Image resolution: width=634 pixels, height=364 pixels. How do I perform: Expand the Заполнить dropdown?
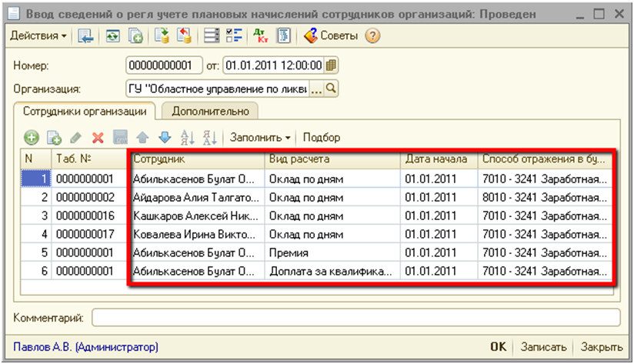pyautogui.click(x=259, y=138)
